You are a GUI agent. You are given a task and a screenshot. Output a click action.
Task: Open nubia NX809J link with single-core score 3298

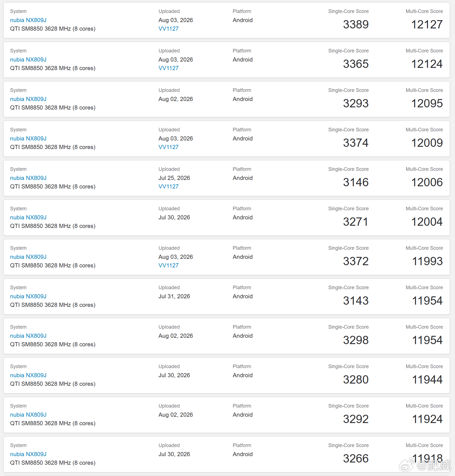point(28,336)
